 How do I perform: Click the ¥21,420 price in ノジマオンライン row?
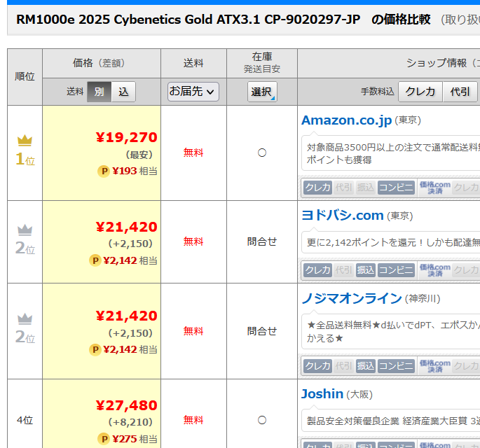[126, 316]
